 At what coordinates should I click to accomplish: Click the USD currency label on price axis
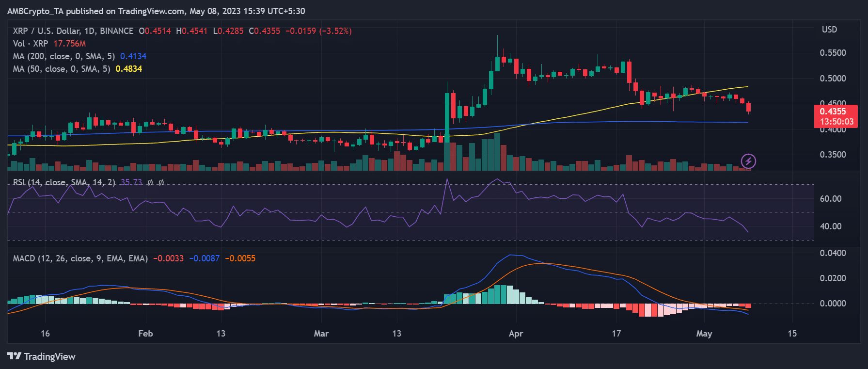829,30
